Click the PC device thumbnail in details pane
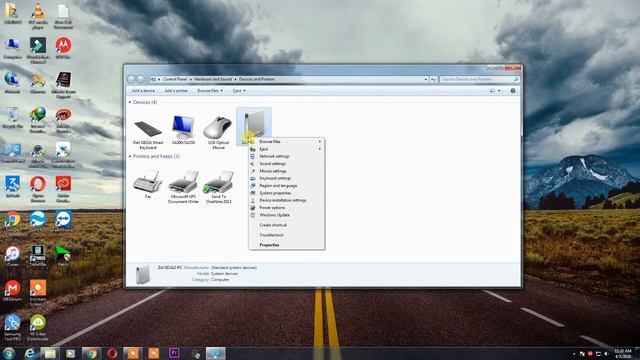The height and width of the screenshot is (360, 640). pyautogui.click(x=142, y=274)
